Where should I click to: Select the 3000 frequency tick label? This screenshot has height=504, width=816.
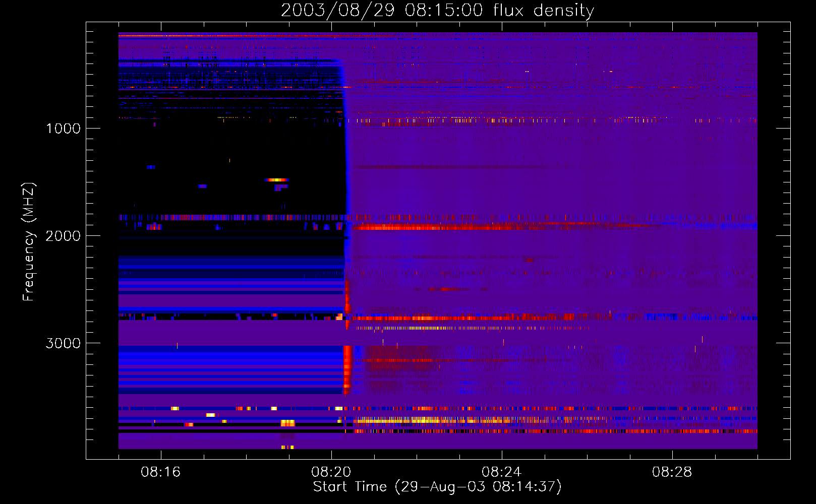coord(63,343)
